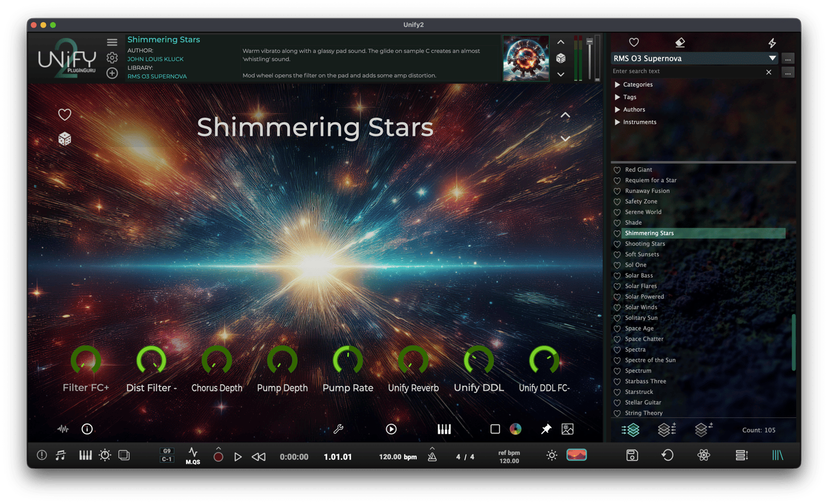Expand the Tags filter
The height and width of the screenshot is (504, 828).
[617, 97]
